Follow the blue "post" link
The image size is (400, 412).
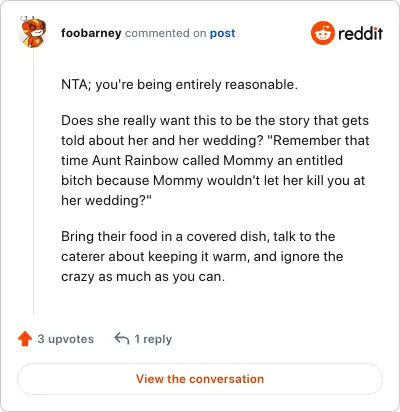pyautogui.click(x=222, y=33)
